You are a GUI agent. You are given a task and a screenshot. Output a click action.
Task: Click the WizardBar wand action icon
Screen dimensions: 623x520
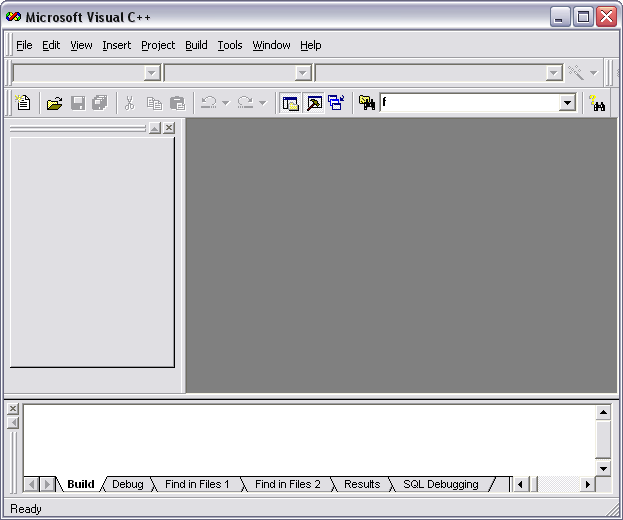click(x=576, y=73)
